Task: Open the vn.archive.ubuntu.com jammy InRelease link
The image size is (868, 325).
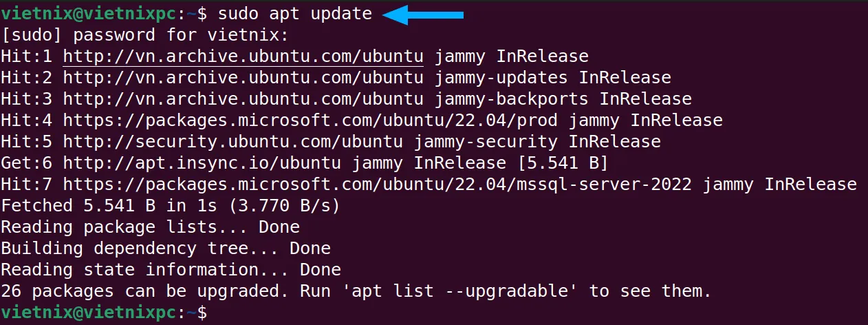Action: 243,56
